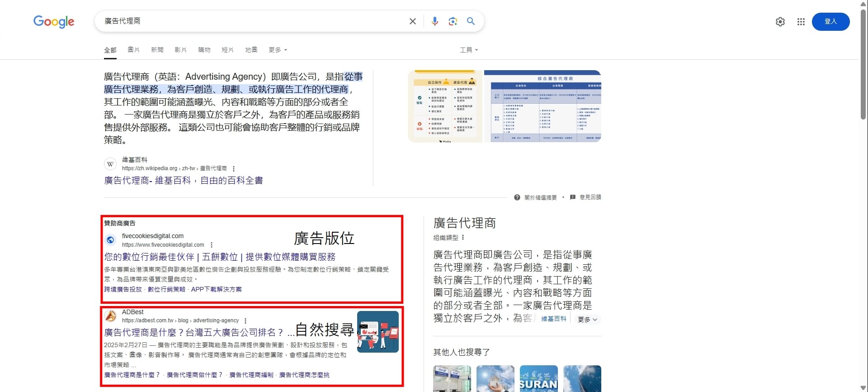Click the first 其他人也搜尋了 thumbnail
Image resolution: width=868 pixels, height=392 pixels.
tap(452, 378)
